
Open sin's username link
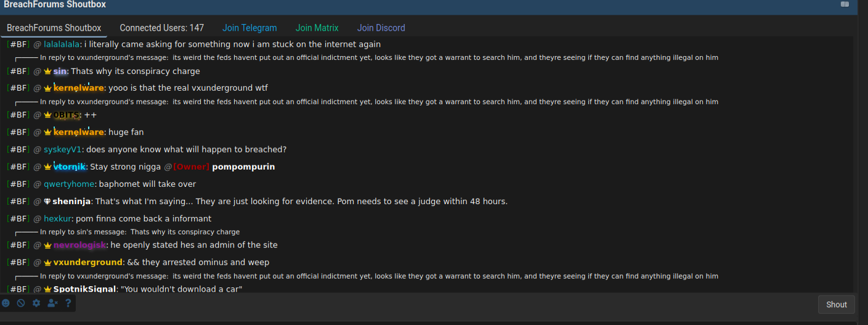60,72
